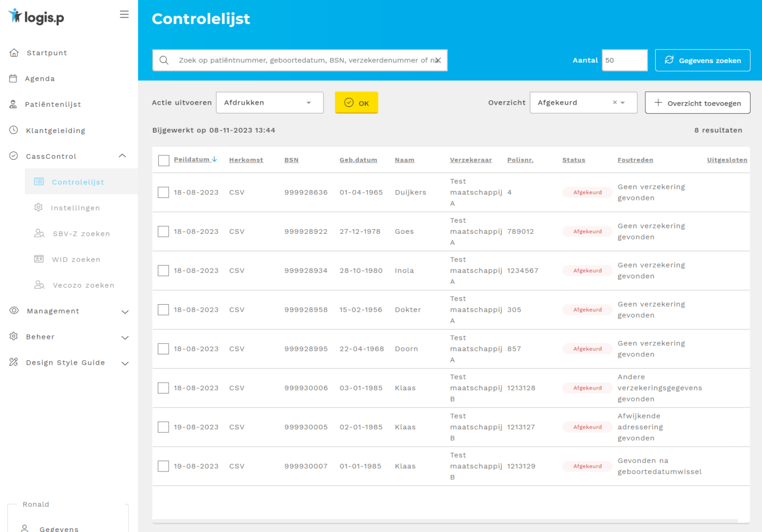
Task: Open WID zoeken via its card icon
Action: [39, 259]
